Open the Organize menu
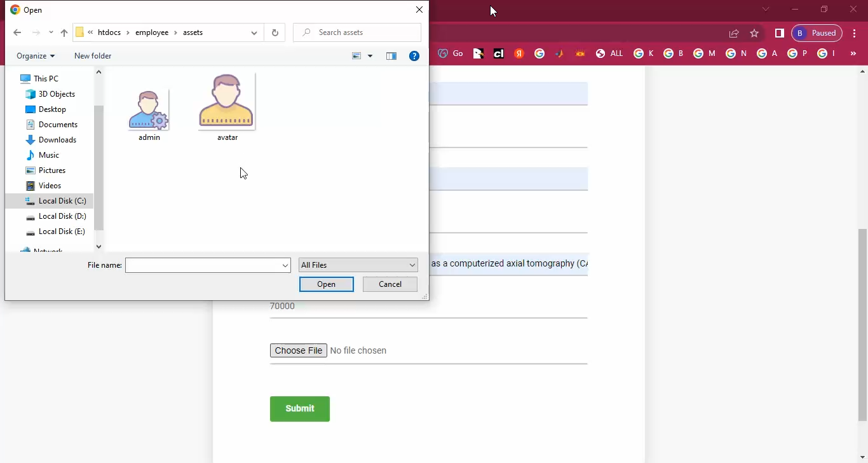 coord(36,56)
